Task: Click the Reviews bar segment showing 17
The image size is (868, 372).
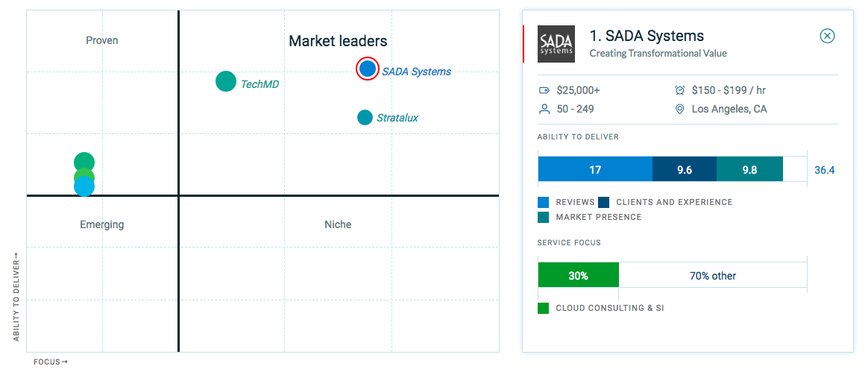Action: click(x=595, y=168)
